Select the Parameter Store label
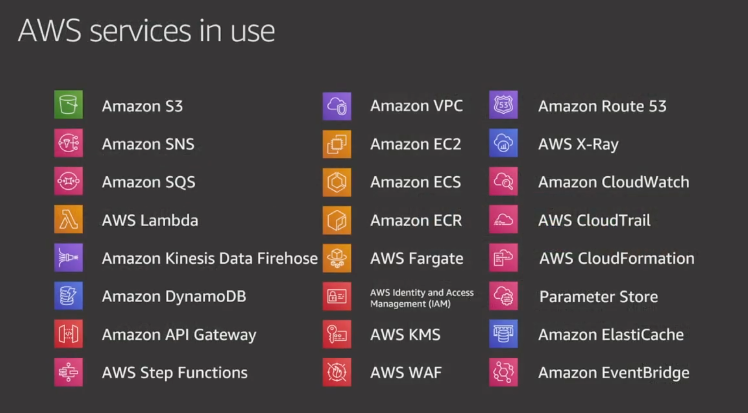748x413 pixels. tap(599, 297)
